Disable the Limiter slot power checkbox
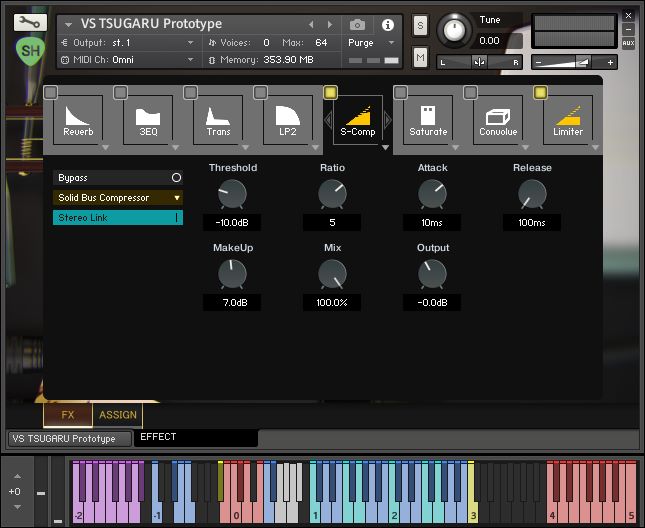The width and height of the screenshot is (645, 528). coord(540,93)
